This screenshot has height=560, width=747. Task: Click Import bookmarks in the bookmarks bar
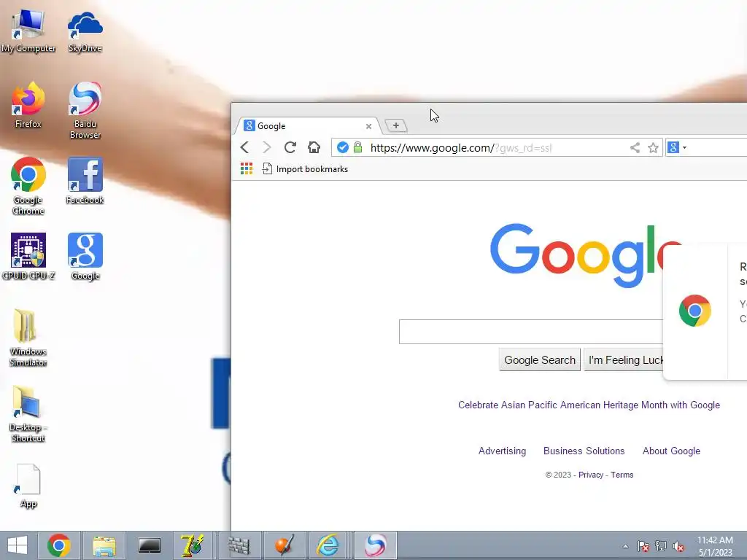(305, 169)
